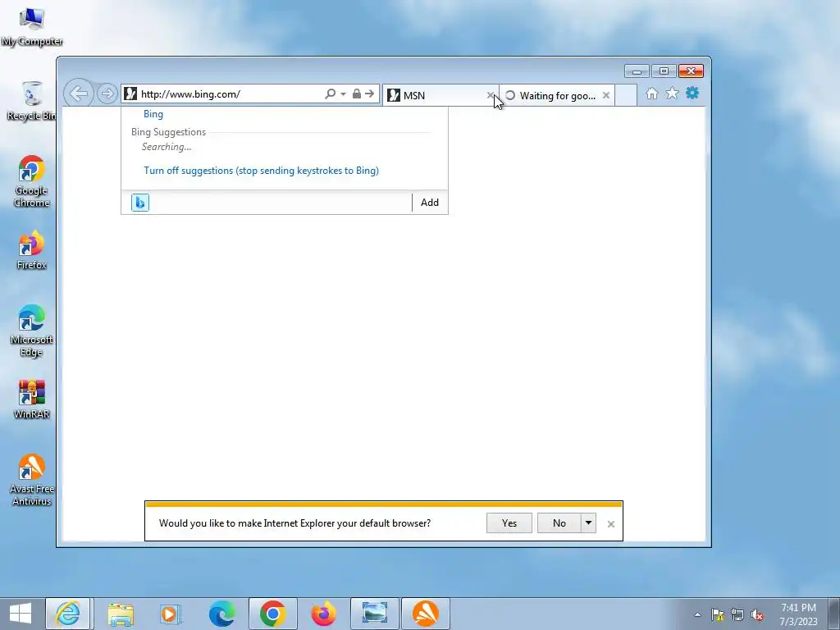Screen dimensions: 840x630
Task: Select the Bing search provider icon
Action: (140, 203)
